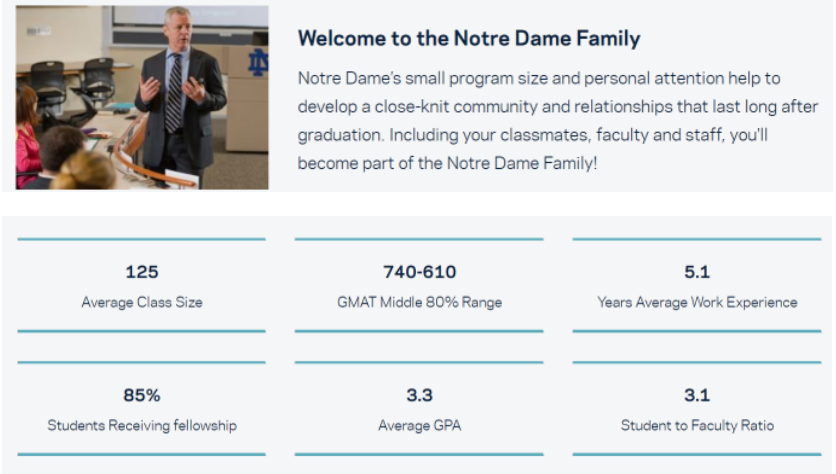Image resolution: width=836 pixels, height=474 pixels.
Task: Click the Years Average Work Experience label
Action: [x=697, y=301]
